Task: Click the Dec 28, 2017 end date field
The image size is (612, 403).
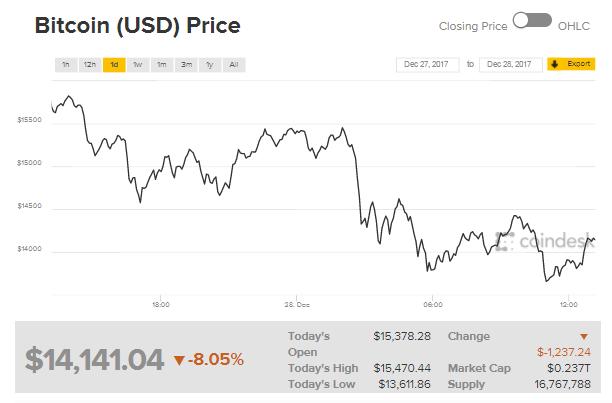Action: tap(510, 64)
